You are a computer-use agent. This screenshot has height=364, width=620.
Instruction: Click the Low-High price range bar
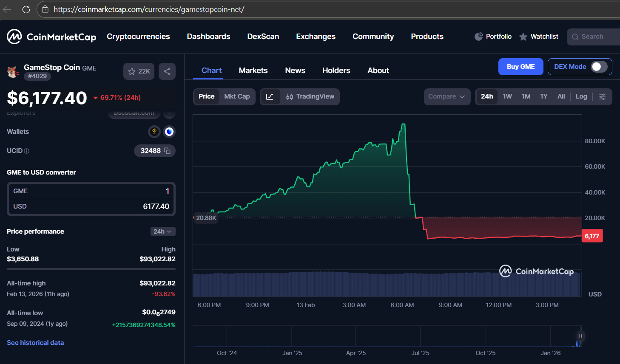pos(91,269)
